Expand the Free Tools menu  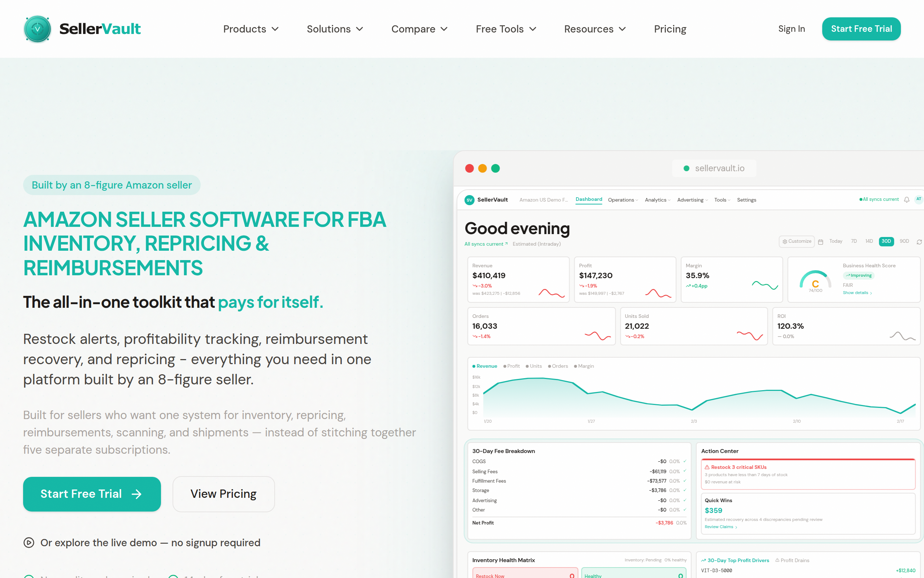[506, 29]
